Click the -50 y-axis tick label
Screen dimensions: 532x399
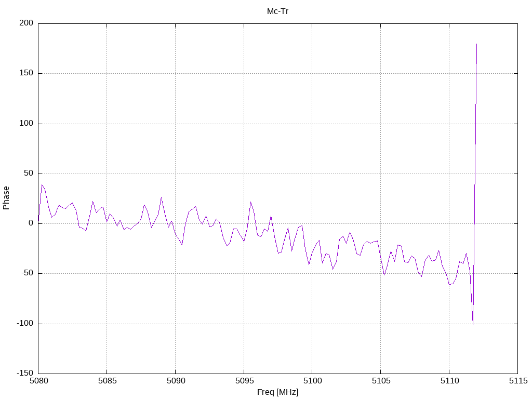[27, 273]
